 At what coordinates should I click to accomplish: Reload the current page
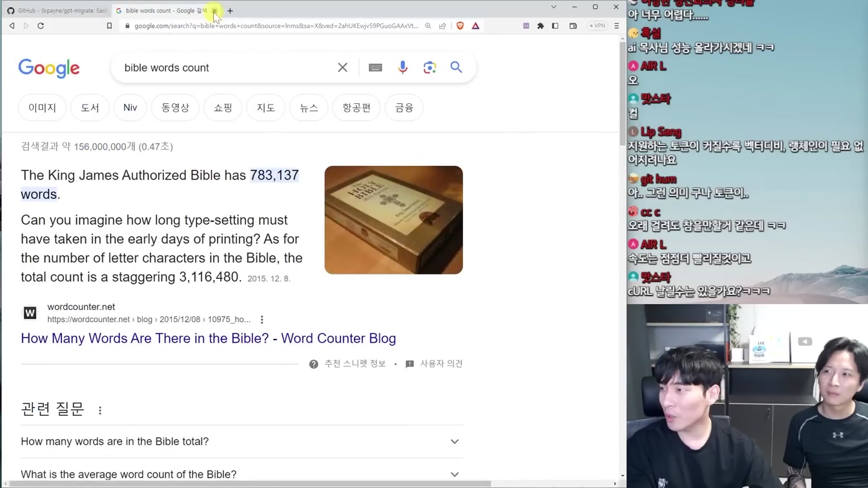click(x=41, y=26)
